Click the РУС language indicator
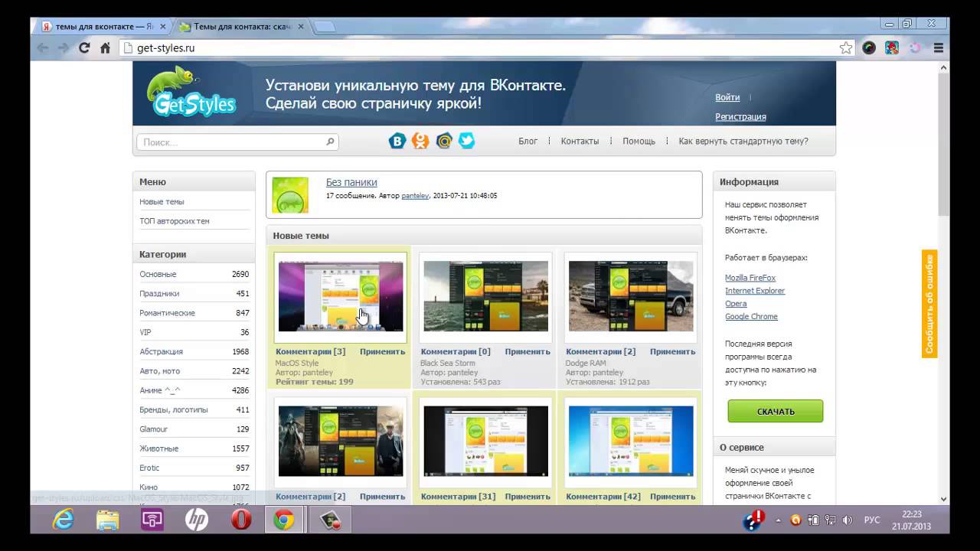 pos(872,520)
